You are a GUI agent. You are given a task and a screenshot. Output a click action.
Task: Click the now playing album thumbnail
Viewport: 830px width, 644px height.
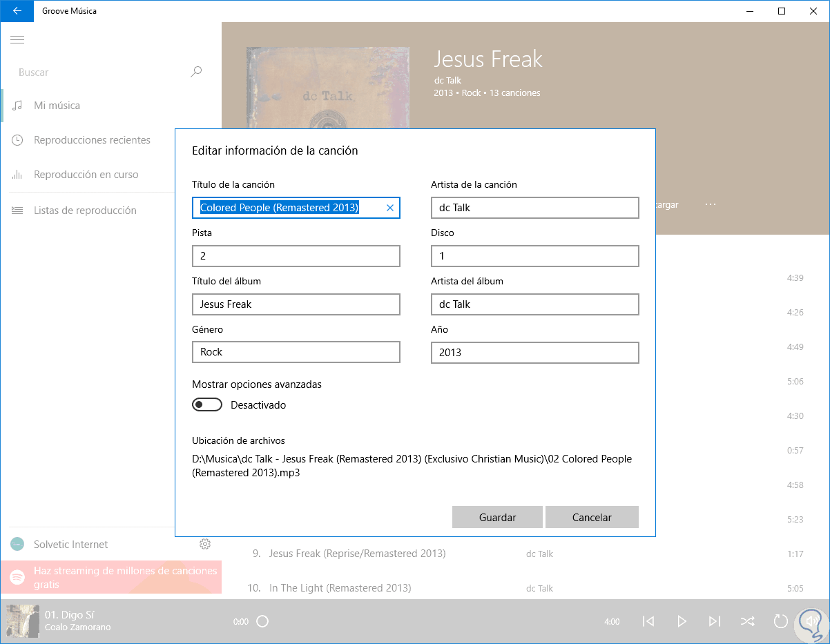pos(22,621)
